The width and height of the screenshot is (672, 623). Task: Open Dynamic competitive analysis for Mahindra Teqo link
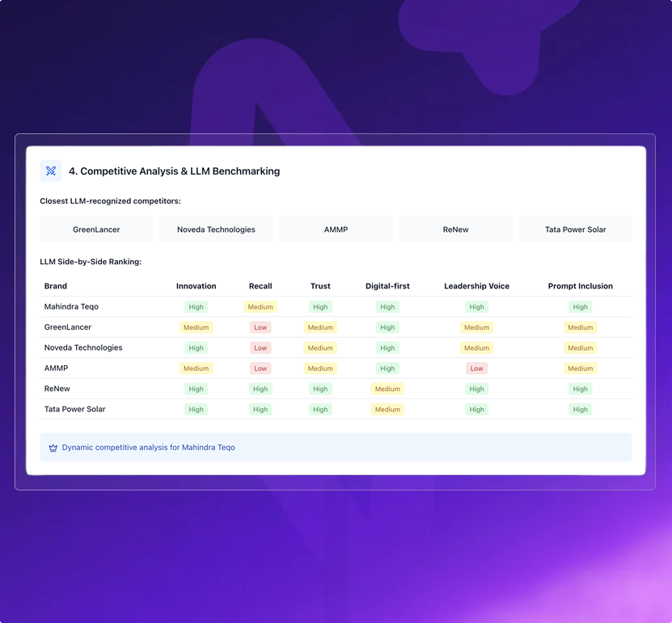(x=148, y=448)
